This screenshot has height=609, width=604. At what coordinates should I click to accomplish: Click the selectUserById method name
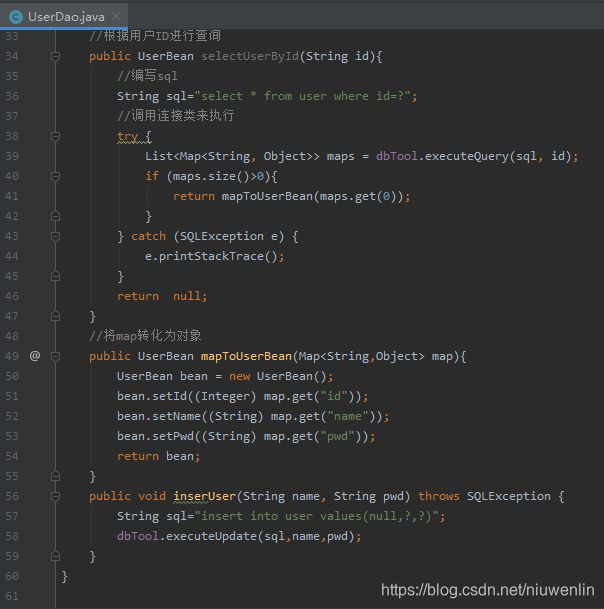point(250,56)
